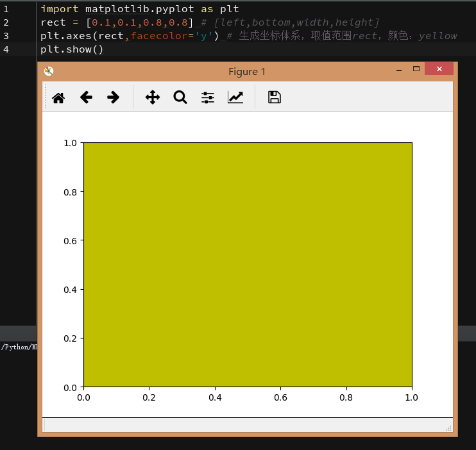Maximize the Figure 1 window
Viewport: 476px width, 450px height.
tap(416, 69)
